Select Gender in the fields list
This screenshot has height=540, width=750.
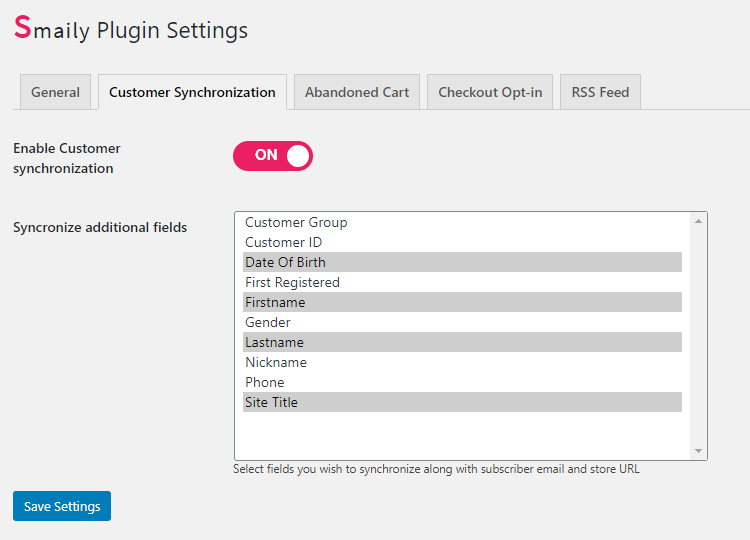tap(462, 322)
